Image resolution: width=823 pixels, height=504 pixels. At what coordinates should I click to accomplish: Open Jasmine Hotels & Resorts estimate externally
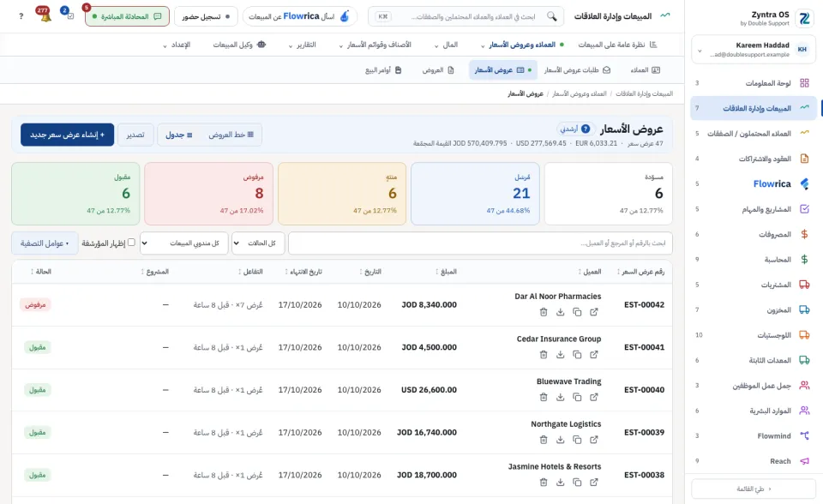593,482
